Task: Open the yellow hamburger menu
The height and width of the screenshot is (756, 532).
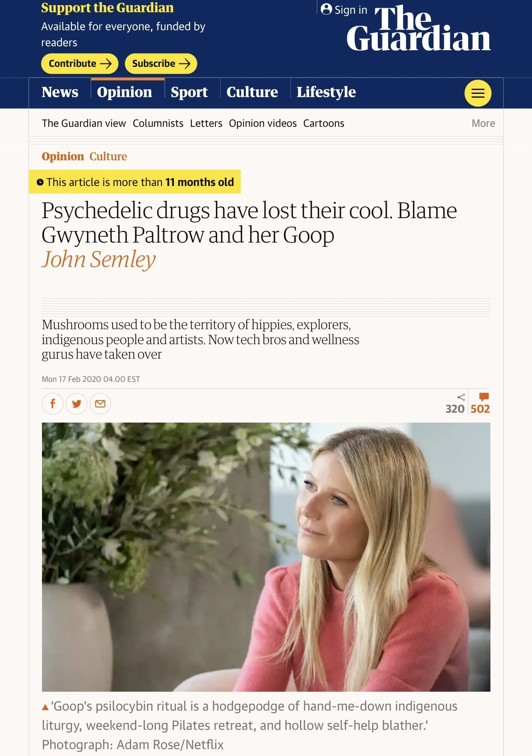Action: pos(478,93)
